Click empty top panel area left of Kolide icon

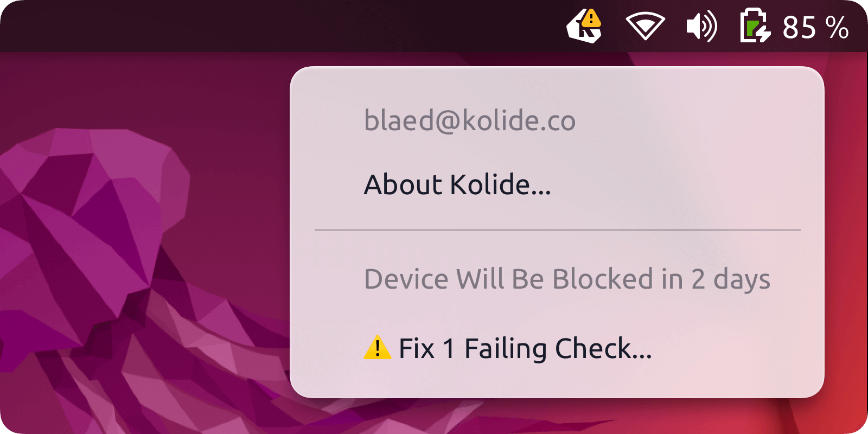pyautogui.click(x=325, y=26)
